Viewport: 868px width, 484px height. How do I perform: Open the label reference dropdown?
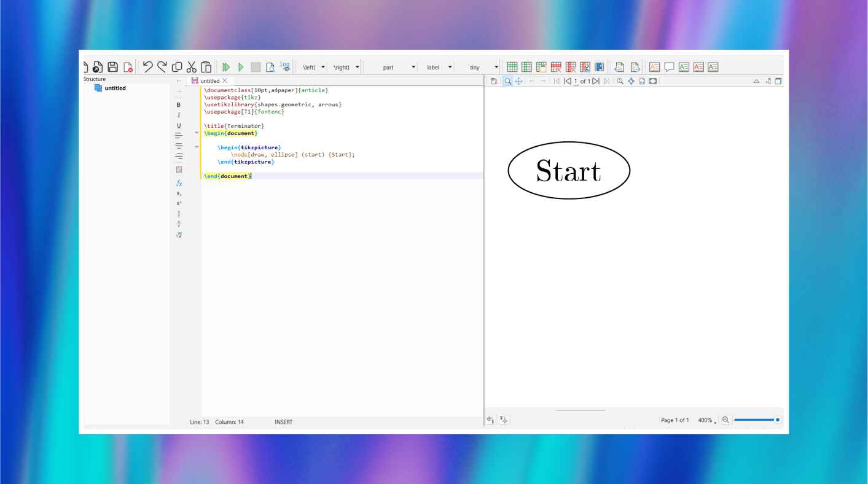[x=450, y=67]
